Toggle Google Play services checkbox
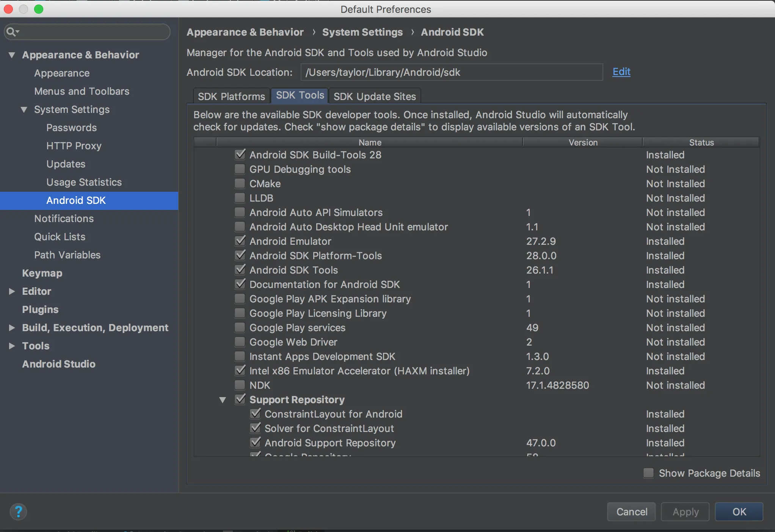The height and width of the screenshot is (532, 775). [239, 327]
